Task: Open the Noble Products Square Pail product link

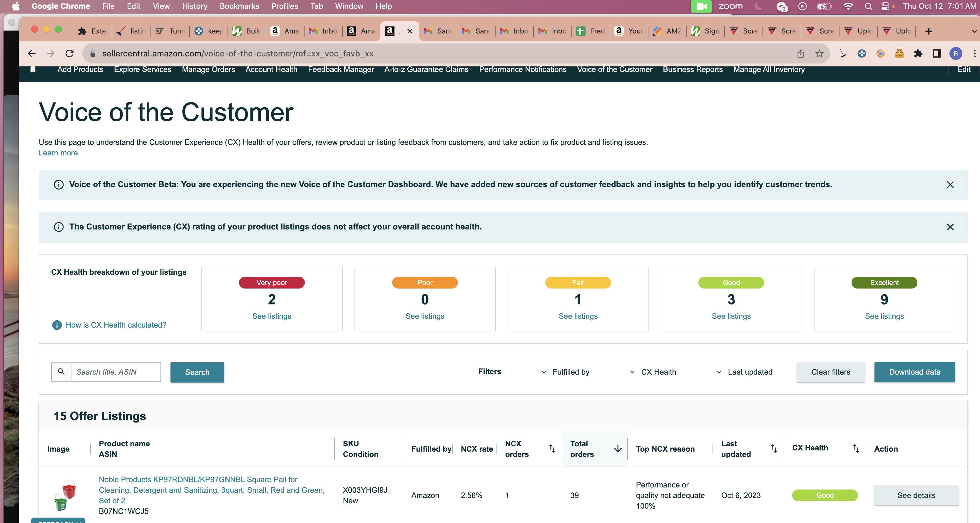Action: pyautogui.click(x=212, y=490)
